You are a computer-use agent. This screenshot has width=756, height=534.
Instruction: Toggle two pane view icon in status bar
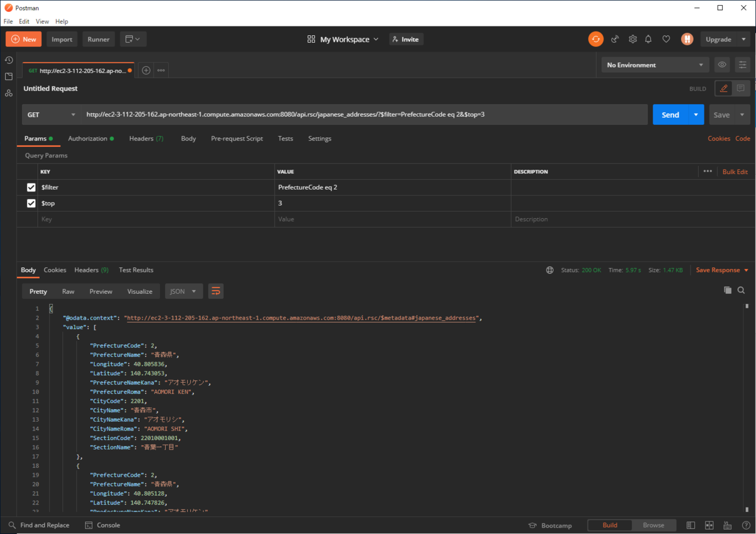pyautogui.click(x=709, y=525)
